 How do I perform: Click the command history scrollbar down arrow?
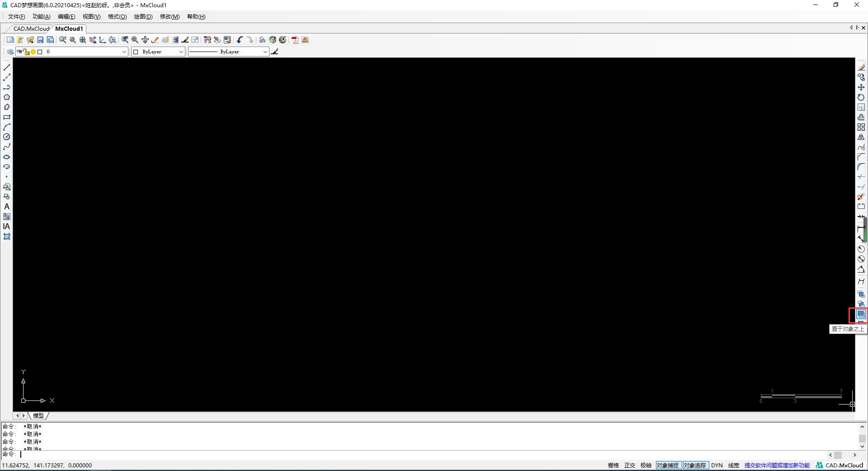862,447
